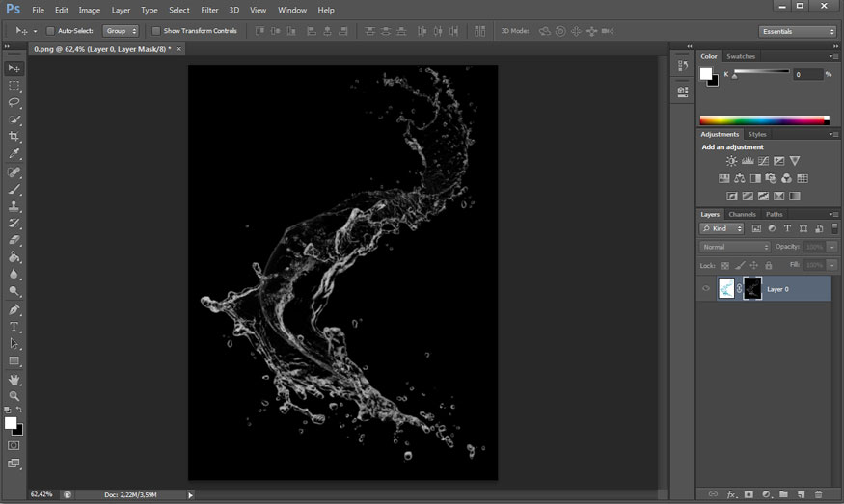The height and width of the screenshot is (504, 844).
Task: Switch to the Swatches tab
Action: (x=741, y=56)
